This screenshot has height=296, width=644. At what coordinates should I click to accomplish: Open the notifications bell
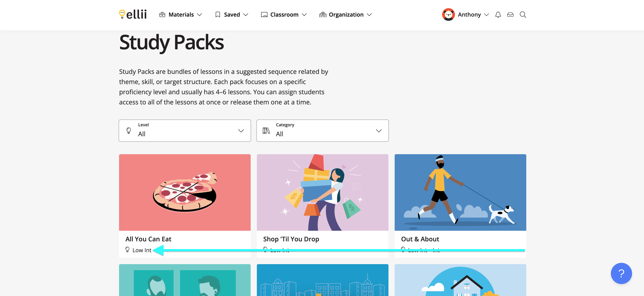pyautogui.click(x=498, y=15)
